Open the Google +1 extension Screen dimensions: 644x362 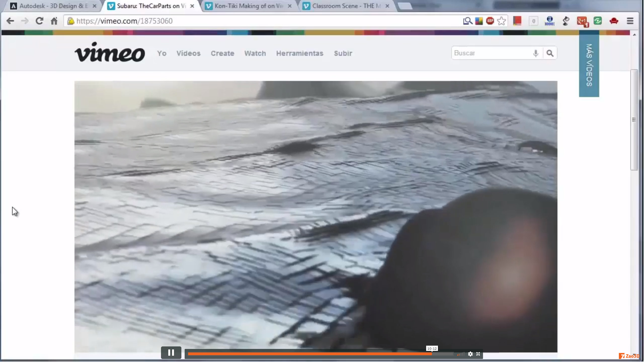pyautogui.click(x=583, y=21)
